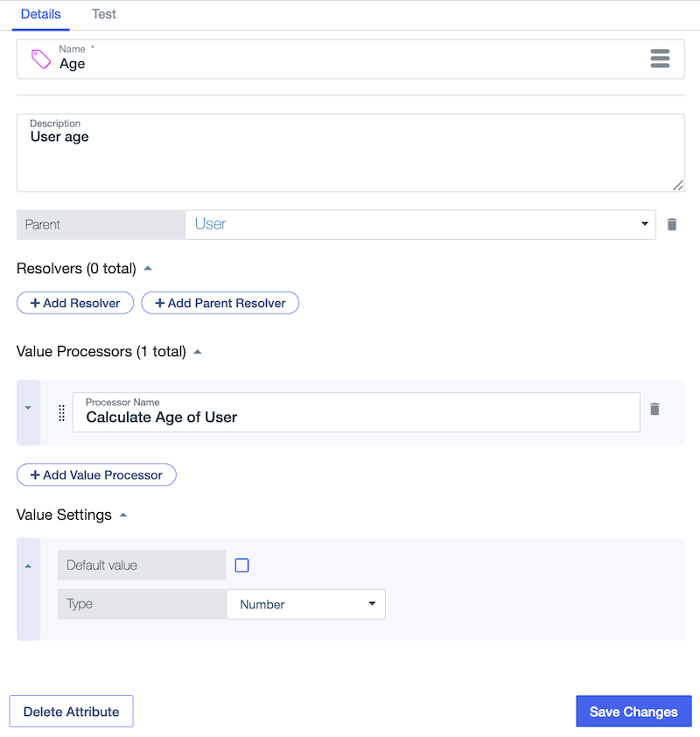Viewport: 700px width, 737px height.
Task: Enable the Default value checkbox
Action: click(x=241, y=565)
